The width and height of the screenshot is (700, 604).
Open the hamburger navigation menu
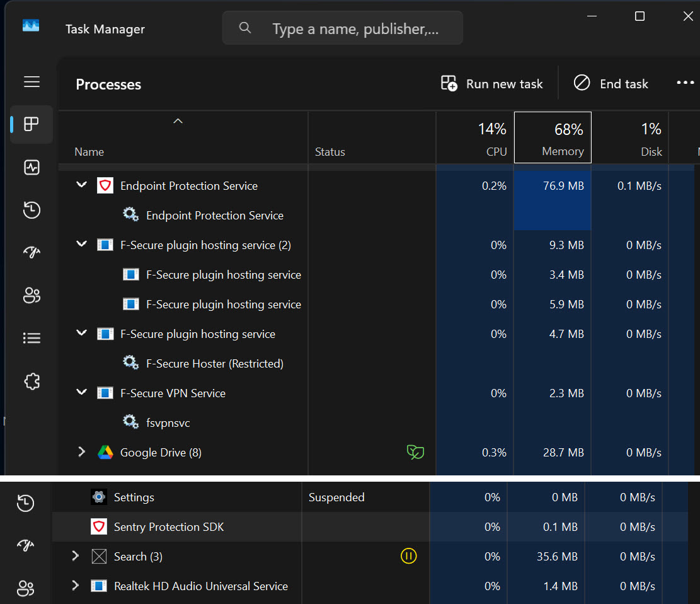[x=32, y=82]
